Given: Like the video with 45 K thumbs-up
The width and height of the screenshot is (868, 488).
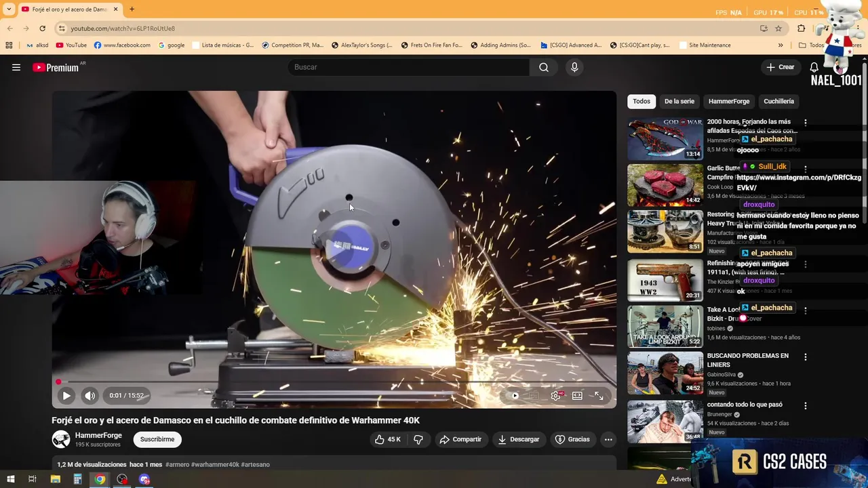Looking at the screenshot, I should point(387,439).
